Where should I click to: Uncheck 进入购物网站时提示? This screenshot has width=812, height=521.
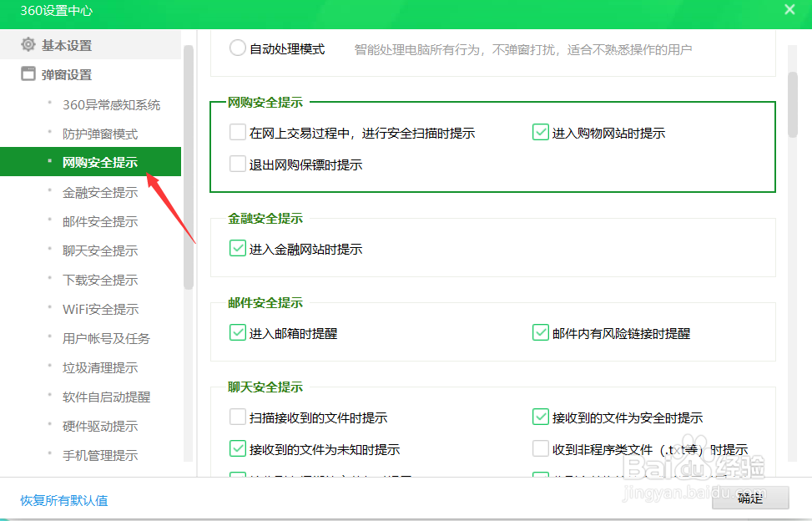tap(541, 133)
